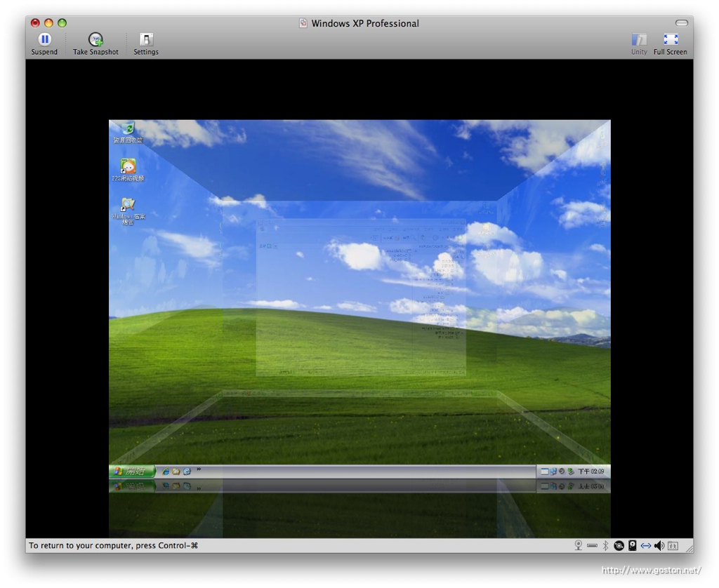Click the red close window button

pos(35,22)
